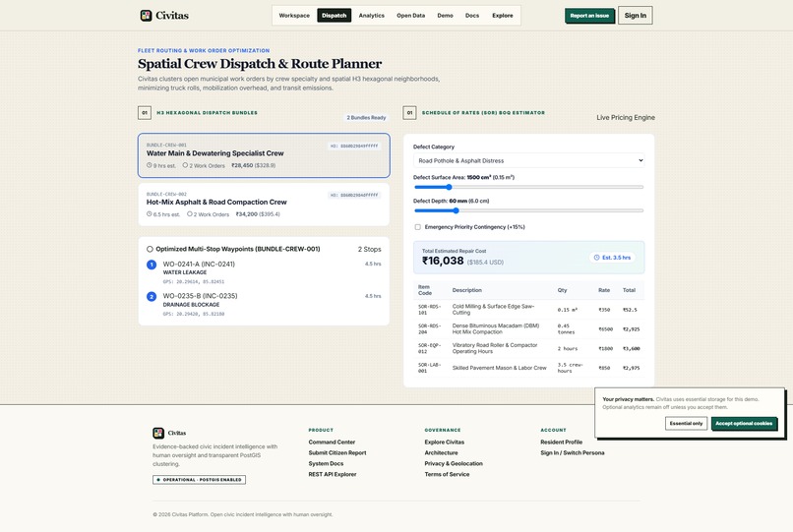
Task: Open Architecture footer link
Action: tap(441, 453)
